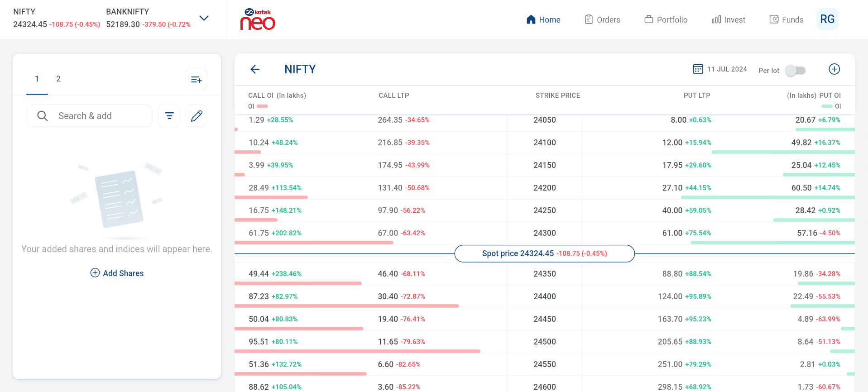Image resolution: width=868 pixels, height=392 pixels.
Task: Click BANKNIFTY index in the top ticker
Action: [149, 18]
